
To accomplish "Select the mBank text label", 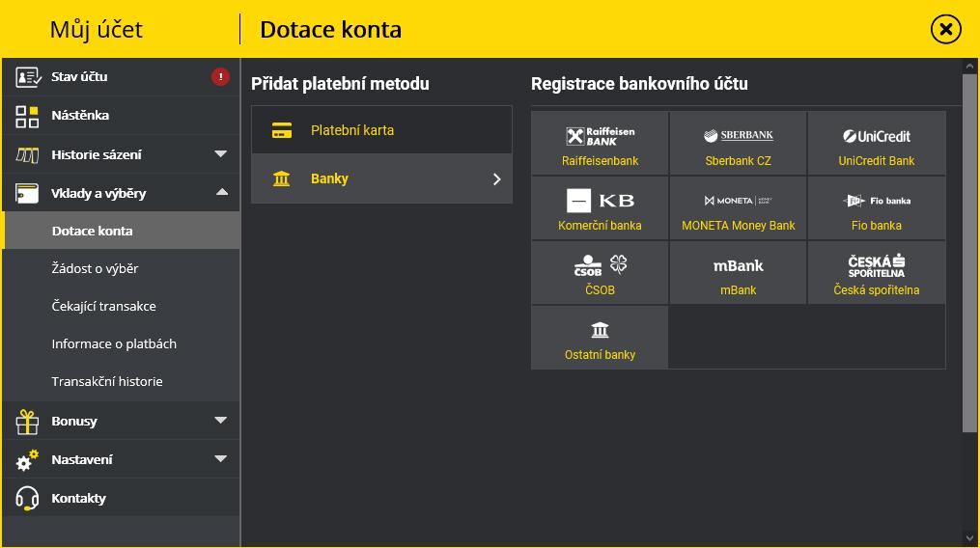I will tap(738, 290).
